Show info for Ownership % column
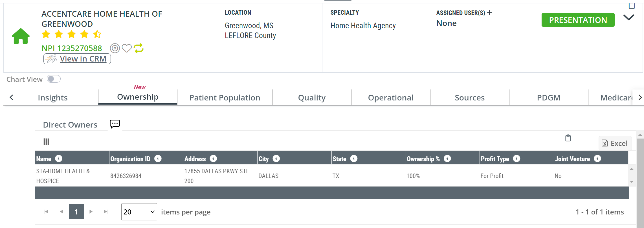The height and width of the screenshot is (228, 644). pyautogui.click(x=447, y=159)
